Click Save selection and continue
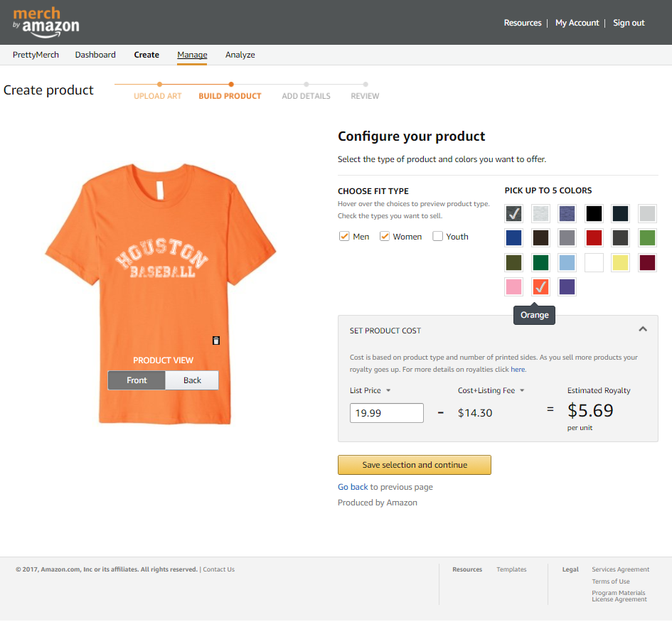Viewport: 672px width, 622px height. (415, 465)
